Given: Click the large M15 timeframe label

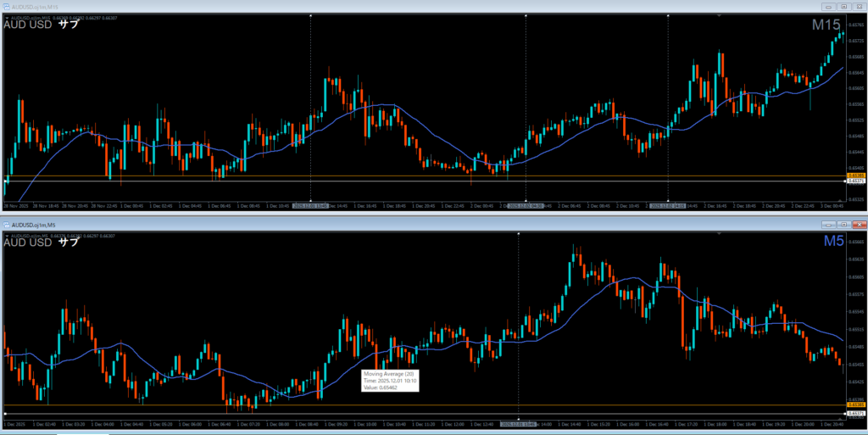Looking at the screenshot, I should [x=826, y=25].
